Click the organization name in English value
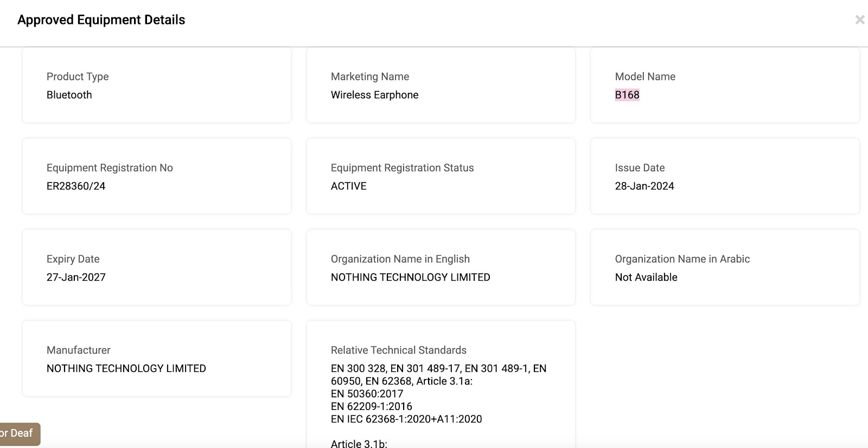Viewport: 868px width, 448px height. 410,277
